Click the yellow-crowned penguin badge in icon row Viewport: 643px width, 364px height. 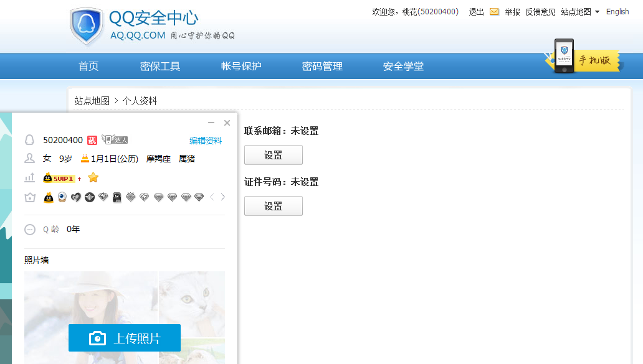(49, 197)
